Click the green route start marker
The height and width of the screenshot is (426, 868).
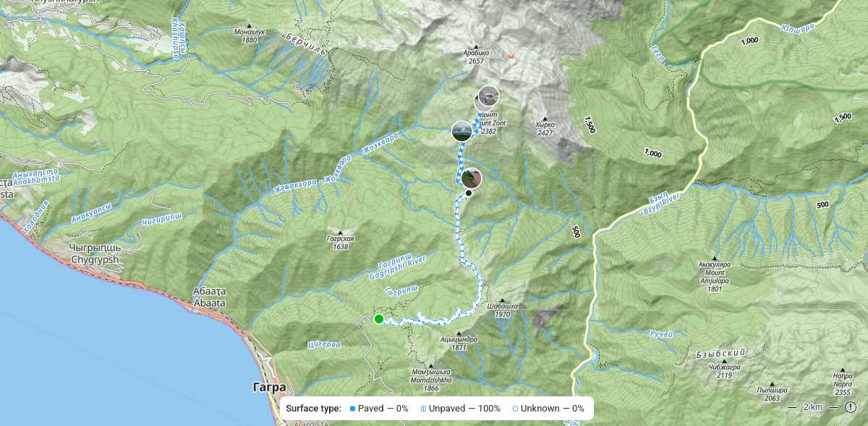[378, 319]
